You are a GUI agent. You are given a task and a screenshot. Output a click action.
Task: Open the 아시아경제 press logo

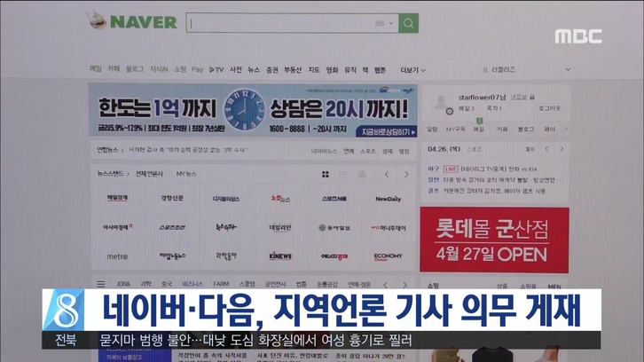click(x=117, y=226)
